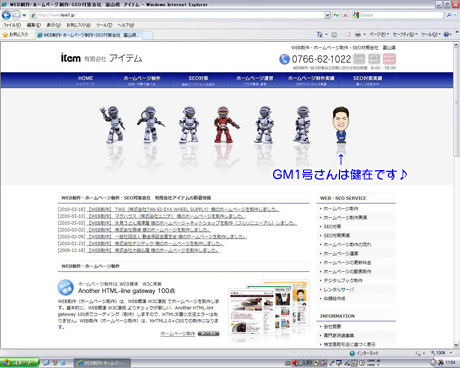Open 会社概要 under INFORMATION
The height and width of the screenshot is (368, 460).
pos(332,327)
